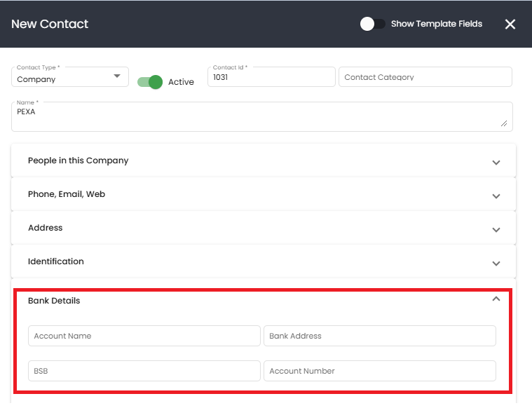Click the Contact Id field
Viewport: 532px width, 408px height.
[271, 76]
